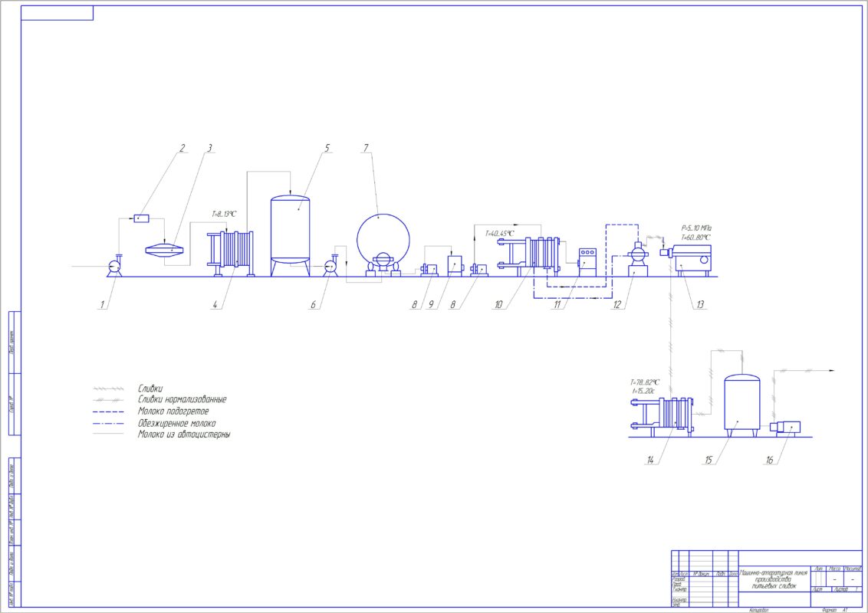The height and width of the screenshot is (613, 868).
Task: Select the legend entry Молоко из автоцистерны
Action: click(184, 434)
